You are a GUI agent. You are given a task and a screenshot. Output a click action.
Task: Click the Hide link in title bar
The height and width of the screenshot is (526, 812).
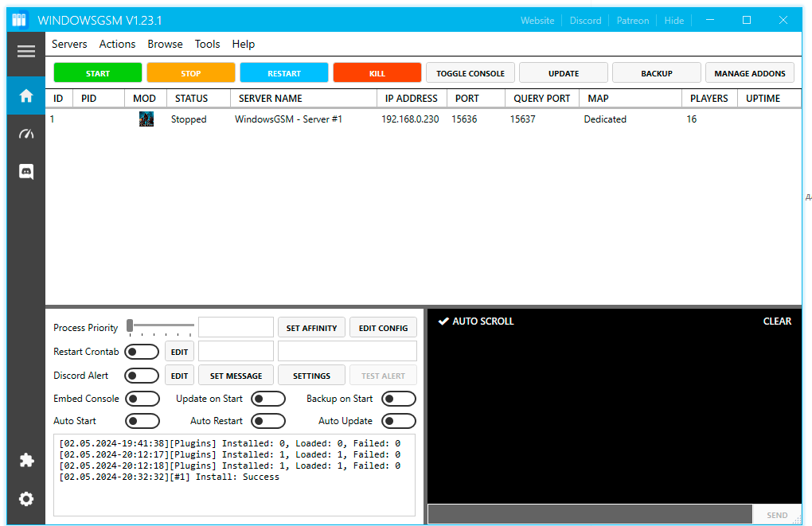click(x=673, y=20)
